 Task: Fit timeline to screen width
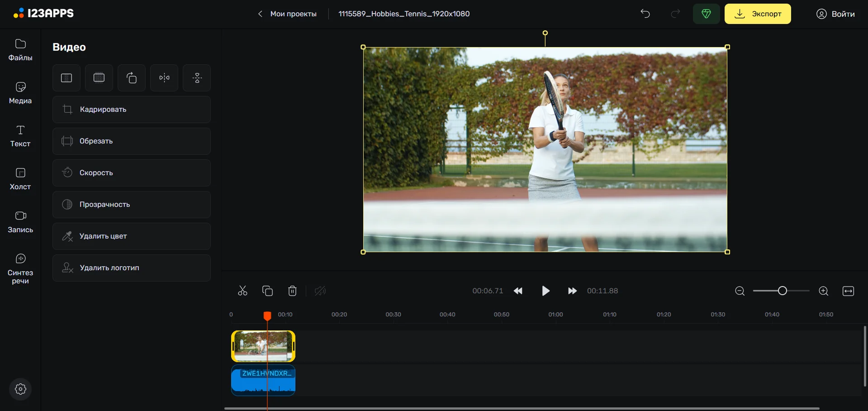coord(848,291)
